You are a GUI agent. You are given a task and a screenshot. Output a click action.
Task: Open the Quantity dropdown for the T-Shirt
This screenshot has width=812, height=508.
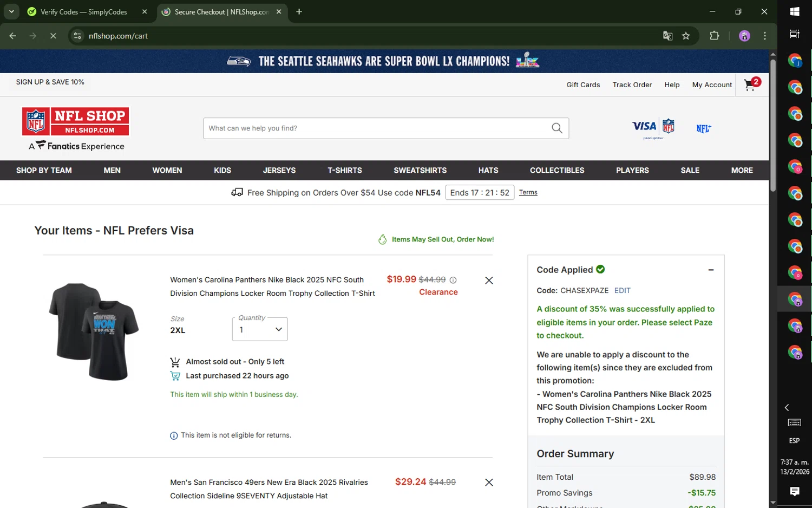pyautogui.click(x=260, y=329)
